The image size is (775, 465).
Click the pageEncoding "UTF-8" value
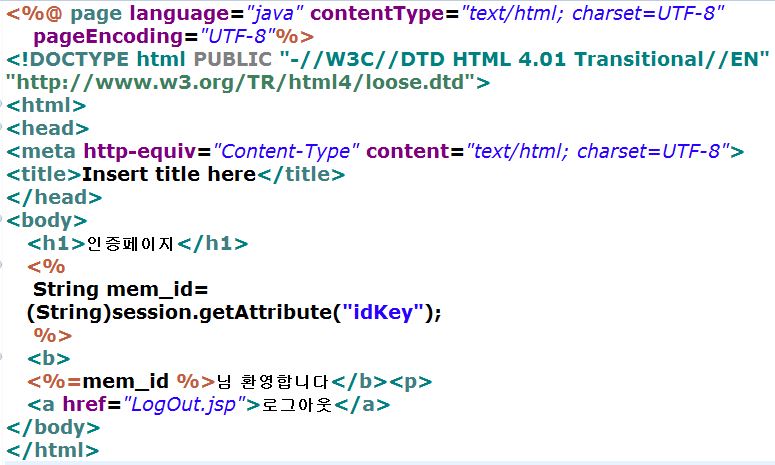pyautogui.click(x=238, y=37)
